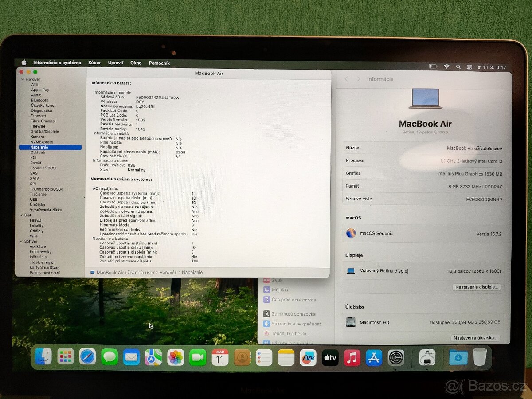The image size is (532, 399).
Task: Open Apple Music from the Dock
Action: pyautogui.click(x=352, y=357)
